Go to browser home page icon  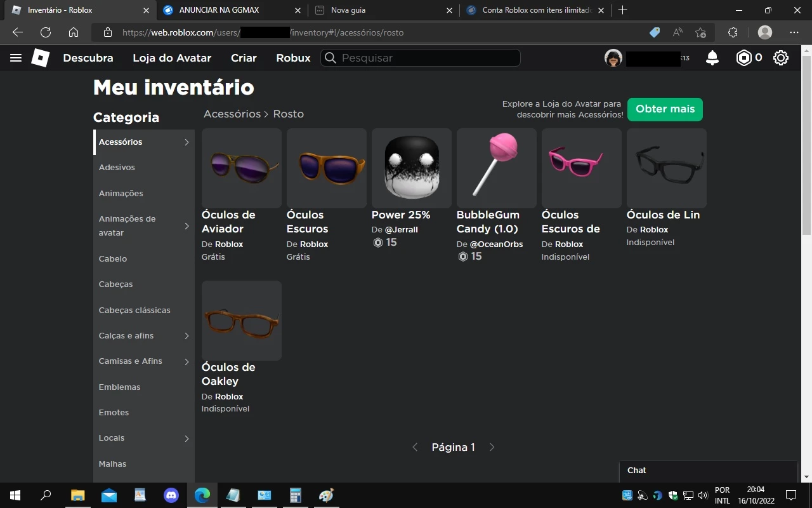point(74,32)
